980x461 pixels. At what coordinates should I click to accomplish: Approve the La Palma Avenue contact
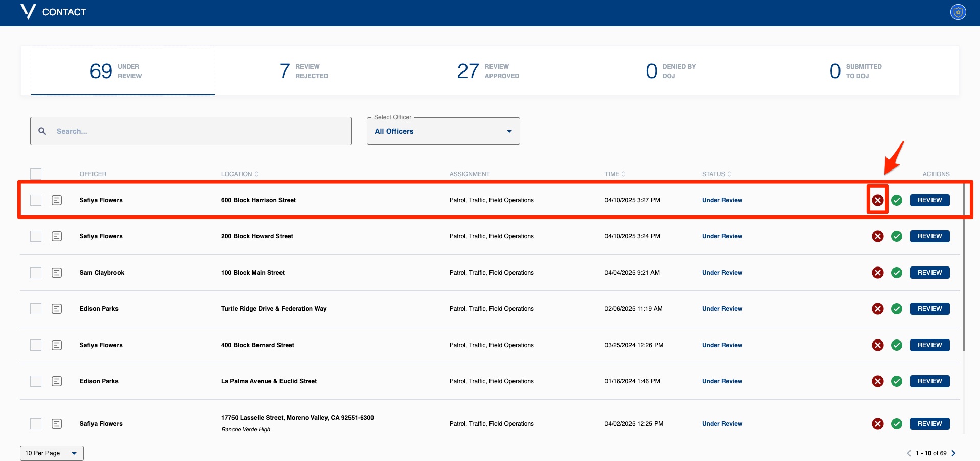[x=896, y=381]
